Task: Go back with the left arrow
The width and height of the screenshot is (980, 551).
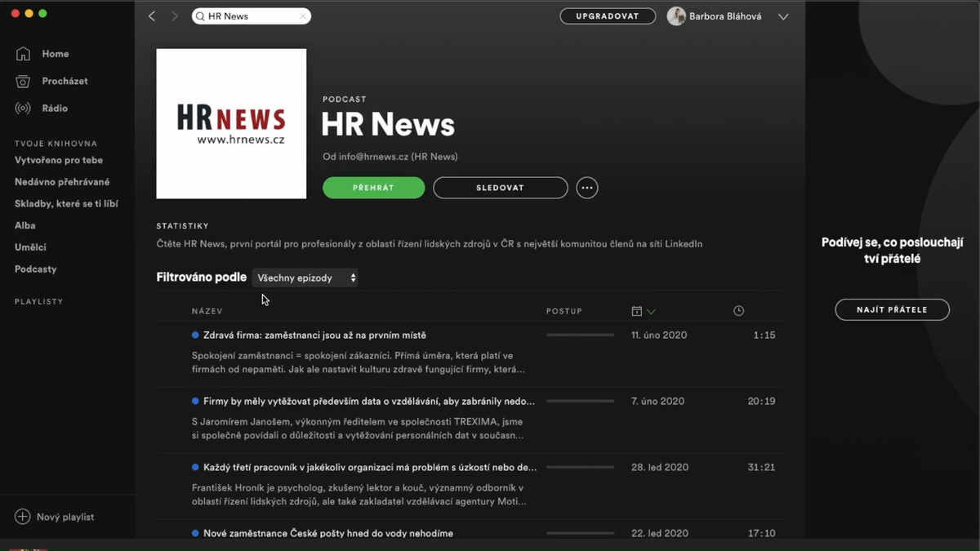Action: click(x=152, y=16)
